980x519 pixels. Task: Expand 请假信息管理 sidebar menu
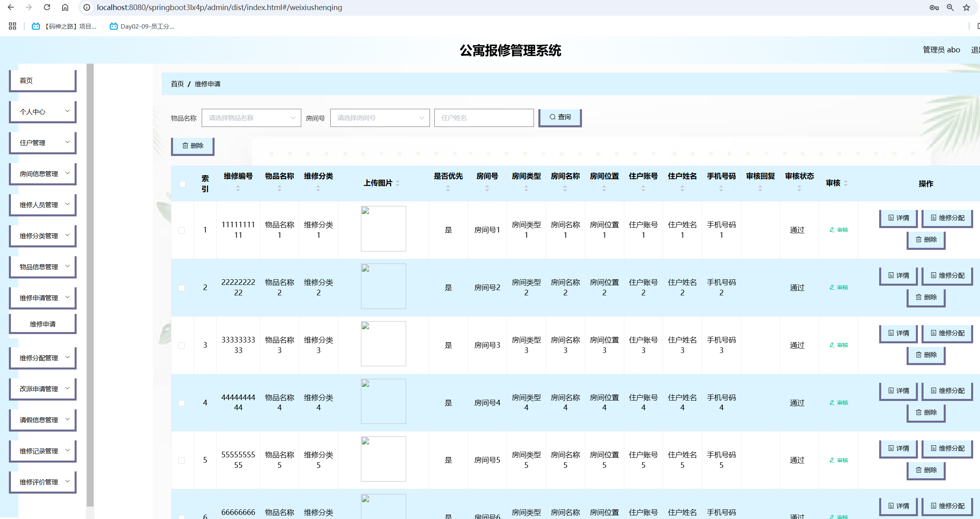tap(43, 420)
